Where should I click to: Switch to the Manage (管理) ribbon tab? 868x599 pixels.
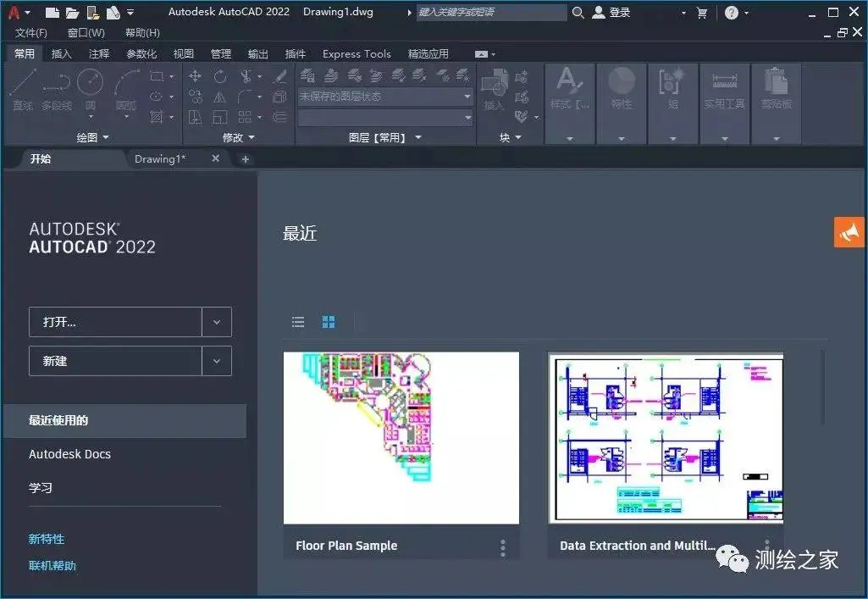(x=221, y=53)
